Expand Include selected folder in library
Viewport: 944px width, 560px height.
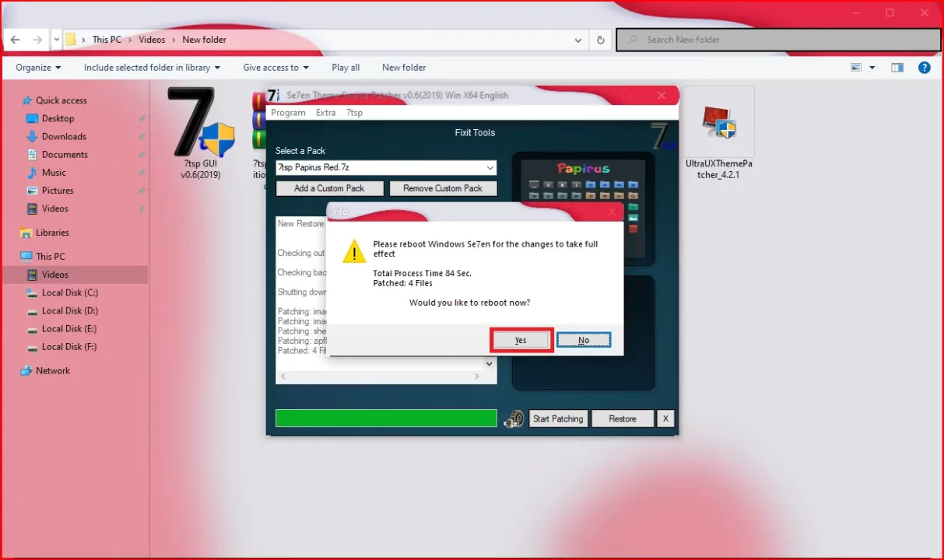152,68
